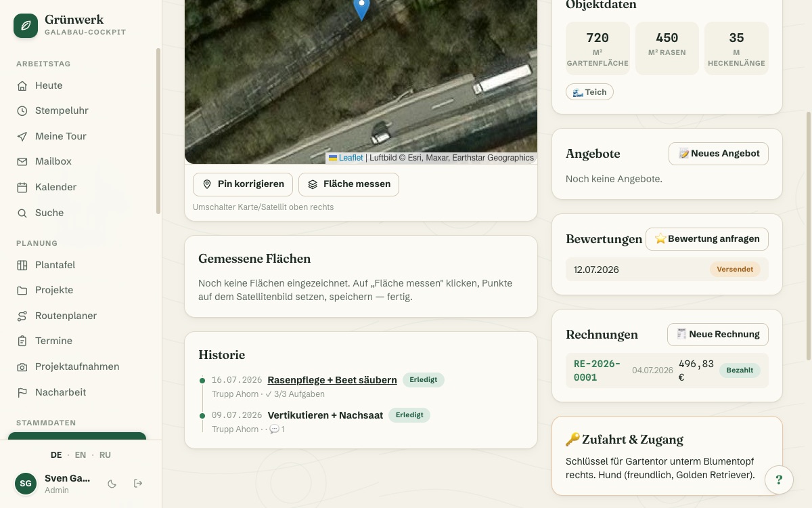Click the Pin korrigieren button
Image resolution: width=812 pixels, height=508 pixels.
click(243, 184)
